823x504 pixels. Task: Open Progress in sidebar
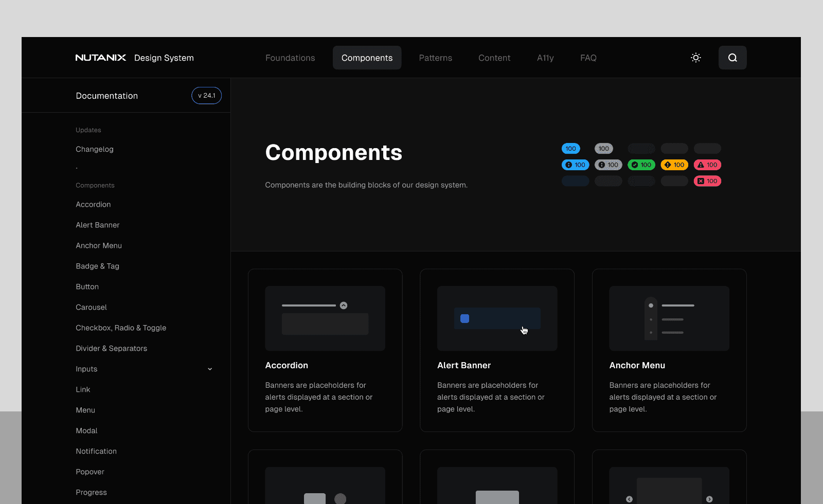[92, 492]
